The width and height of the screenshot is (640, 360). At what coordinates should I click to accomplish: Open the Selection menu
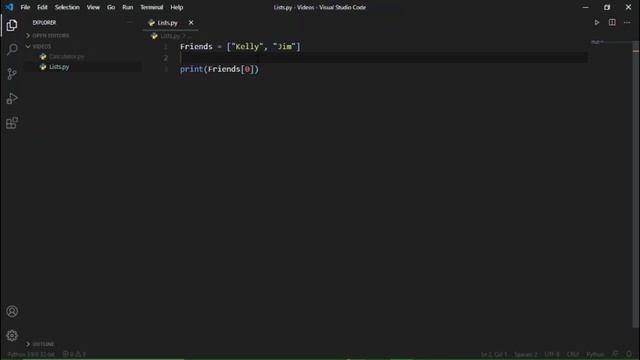(x=67, y=7)
